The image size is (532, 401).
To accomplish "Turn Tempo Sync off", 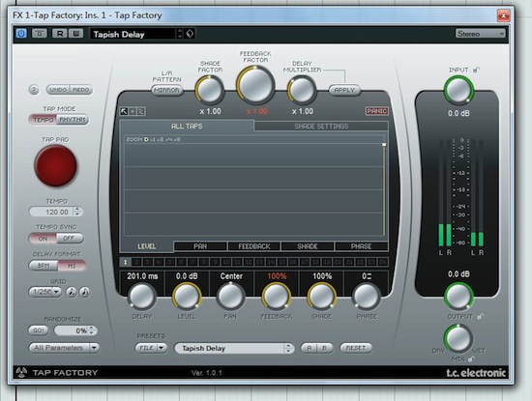I will tap(70, 239).
